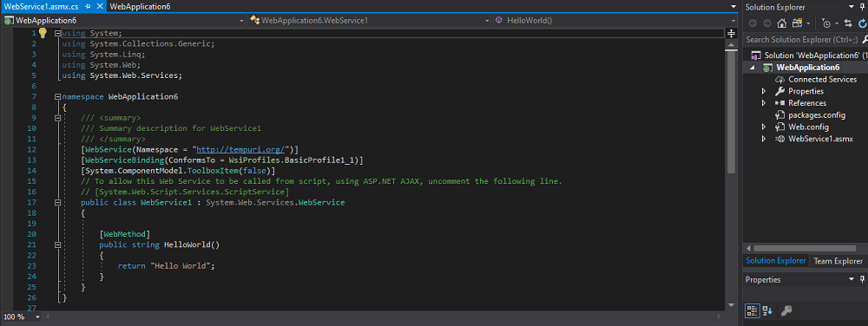This screenshot has width=868, height=326.
Task: Click the editor split window handle
Action: [730, 33]
